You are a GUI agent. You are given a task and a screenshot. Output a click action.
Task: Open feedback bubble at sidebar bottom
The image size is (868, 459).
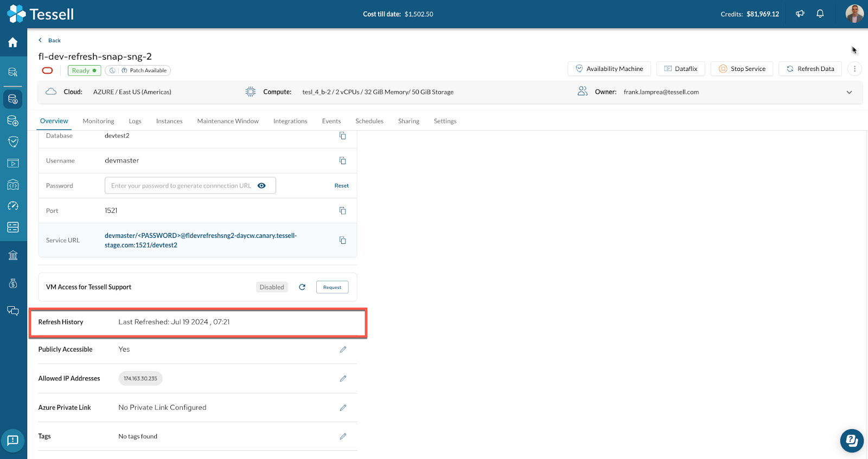[13, 441]
